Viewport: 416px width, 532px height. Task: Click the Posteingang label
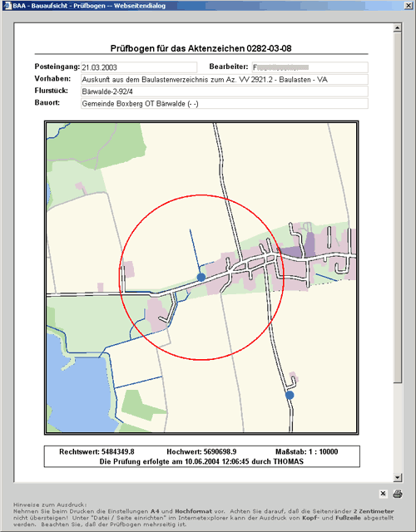click(x=57, y=66)
